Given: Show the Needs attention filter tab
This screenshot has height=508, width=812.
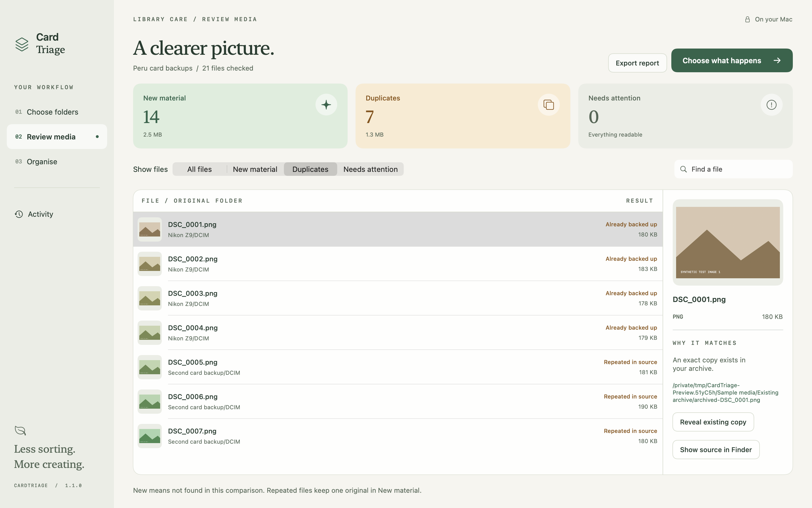Looking at the screenshot, I should point(370,169).
